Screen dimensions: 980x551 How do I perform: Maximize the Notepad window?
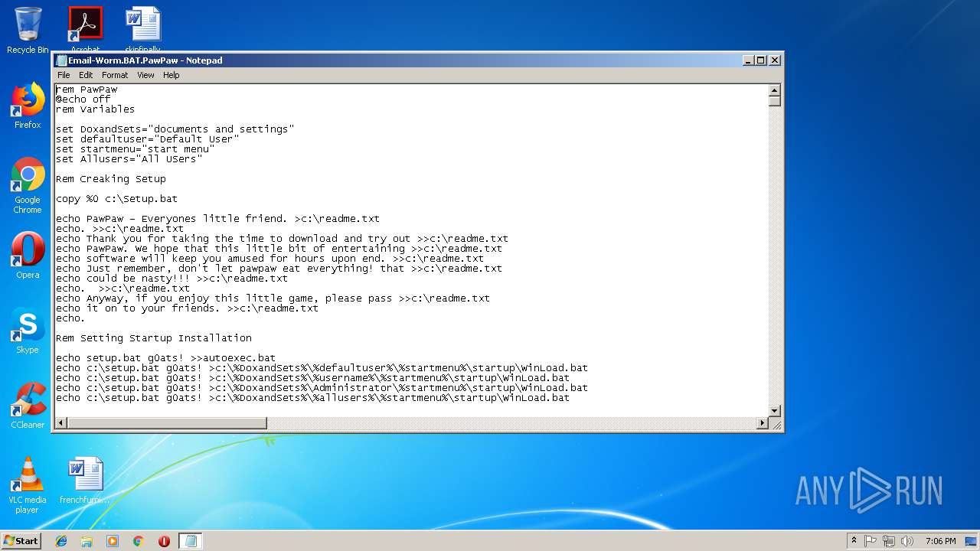pos(761,60)
